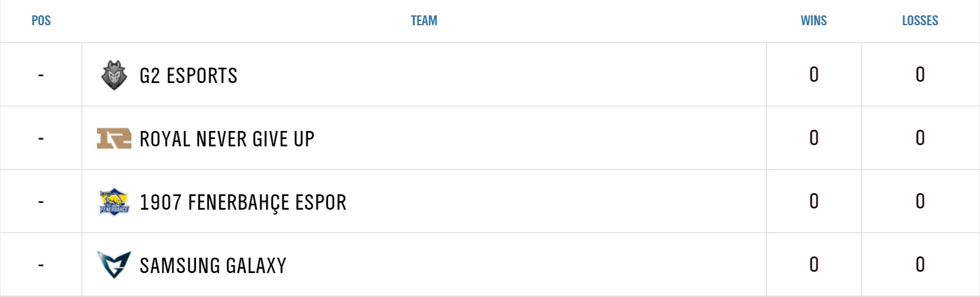
Task: Sort standings by the POS column header
Action: point(41,21)
